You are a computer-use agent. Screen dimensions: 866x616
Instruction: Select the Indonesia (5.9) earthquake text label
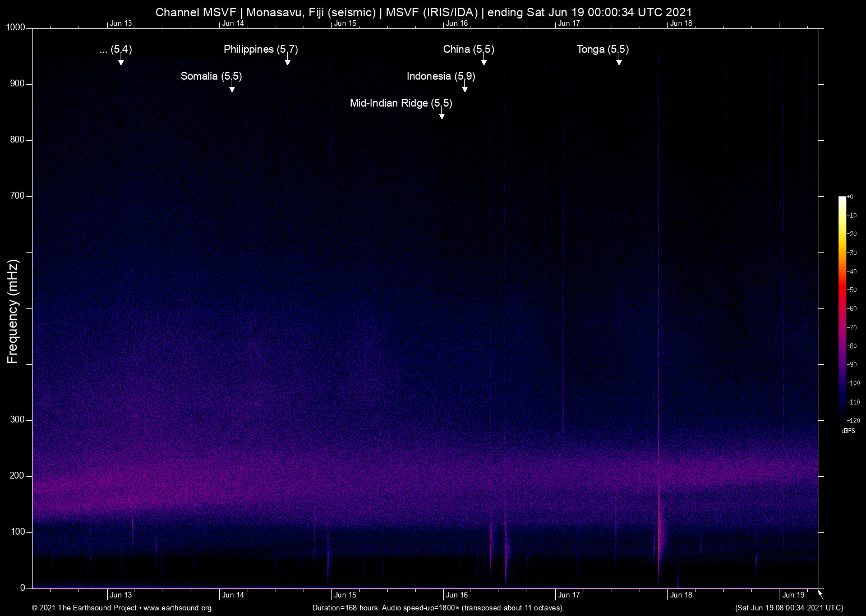(440, 76)
